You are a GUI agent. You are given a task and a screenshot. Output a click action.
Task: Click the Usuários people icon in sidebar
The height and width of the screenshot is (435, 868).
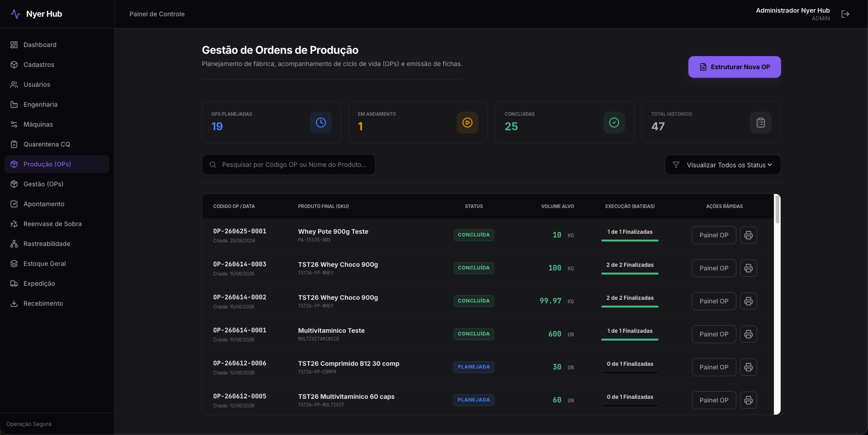[14, 85]
